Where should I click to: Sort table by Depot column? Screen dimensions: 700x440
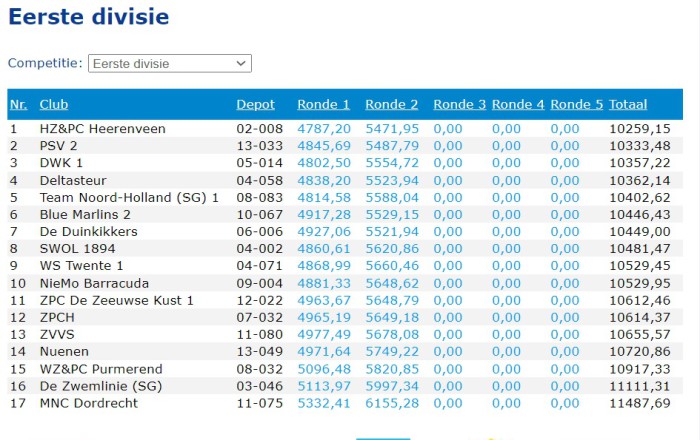point(255,104)
